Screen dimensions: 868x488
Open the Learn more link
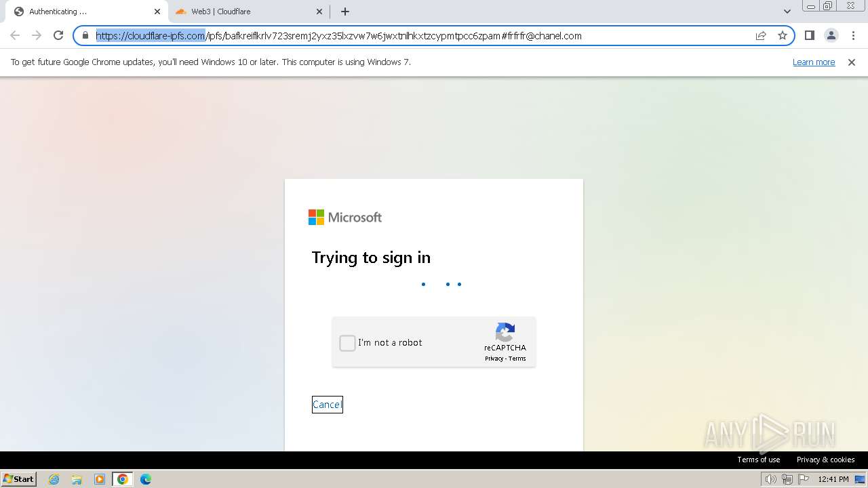[x=814, y=62]
